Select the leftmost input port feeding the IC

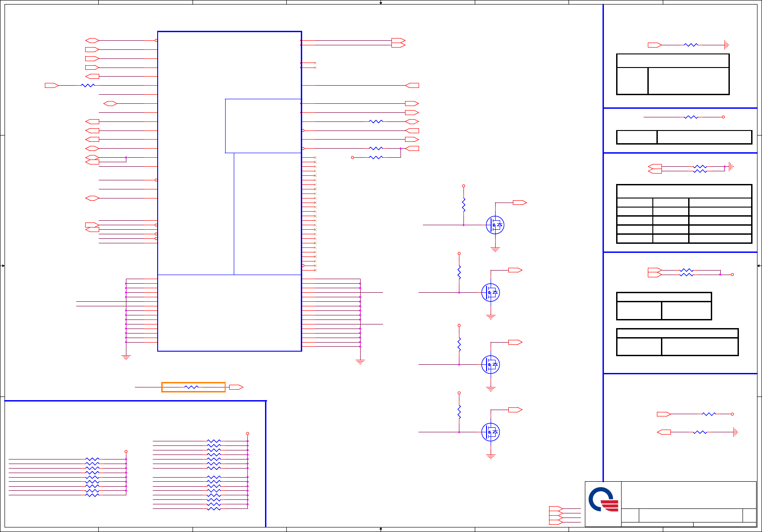tap(52, 85)
